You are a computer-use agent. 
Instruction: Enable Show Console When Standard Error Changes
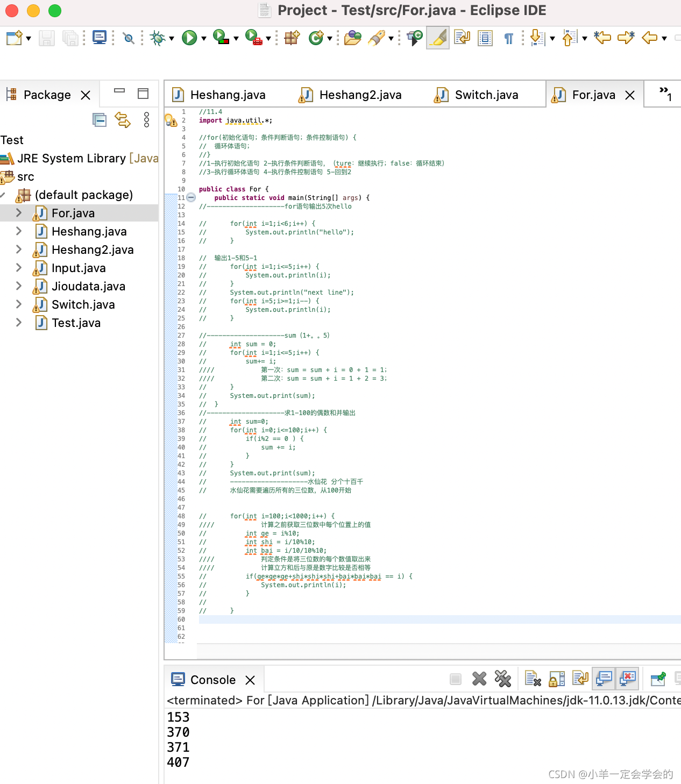tap(627, 679)
